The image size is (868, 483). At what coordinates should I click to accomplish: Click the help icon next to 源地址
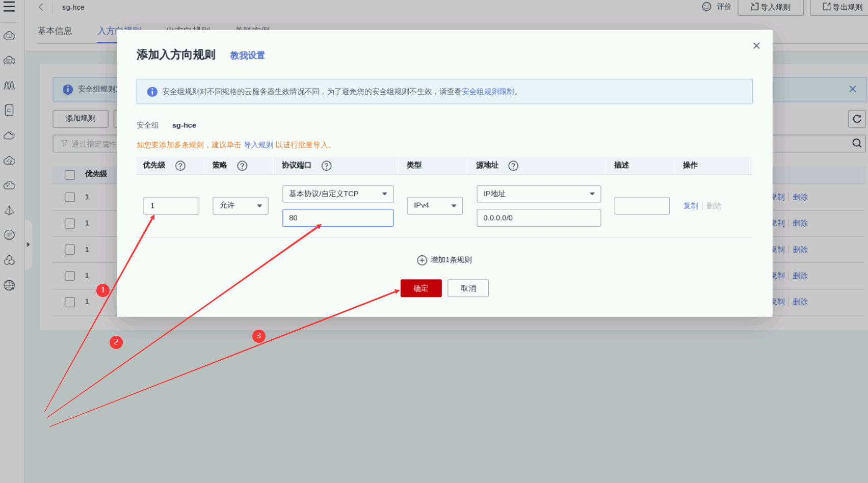click(514, 166)
